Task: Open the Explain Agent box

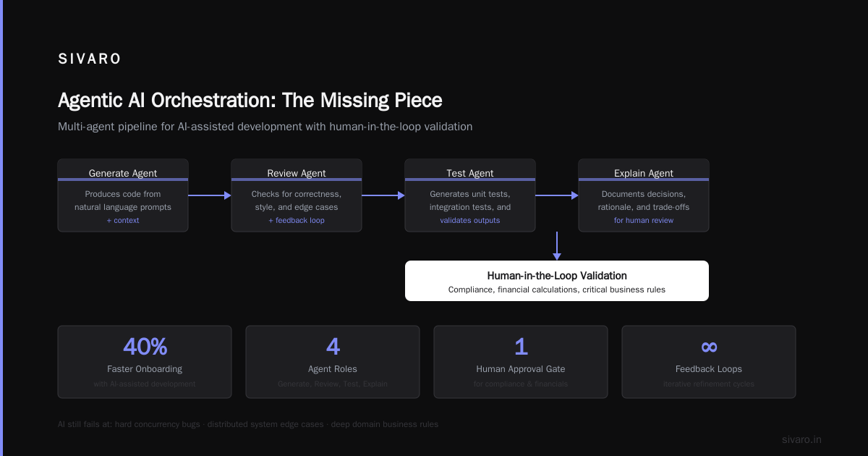Action: pos(644,195)
